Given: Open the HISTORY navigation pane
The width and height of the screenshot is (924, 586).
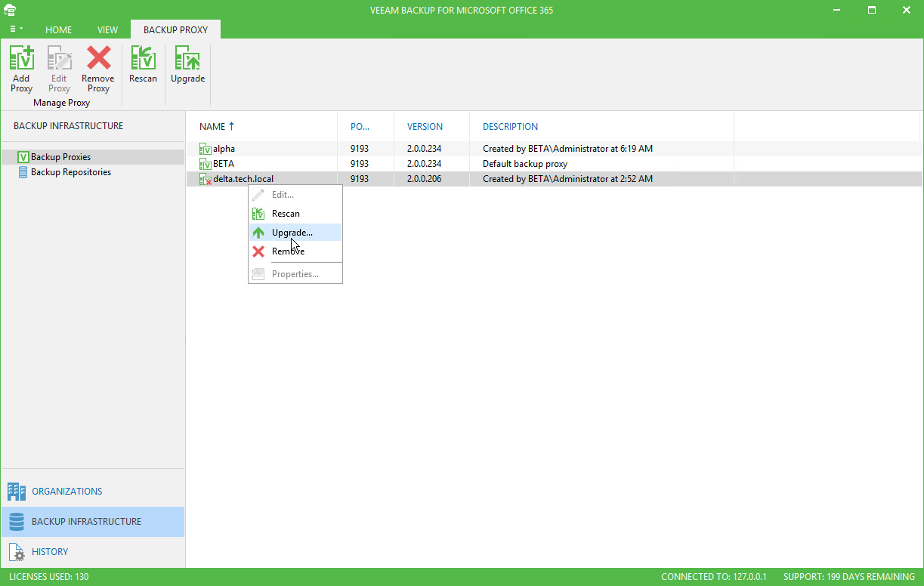Looking at the screenshot, I should (x=92, y=552).
